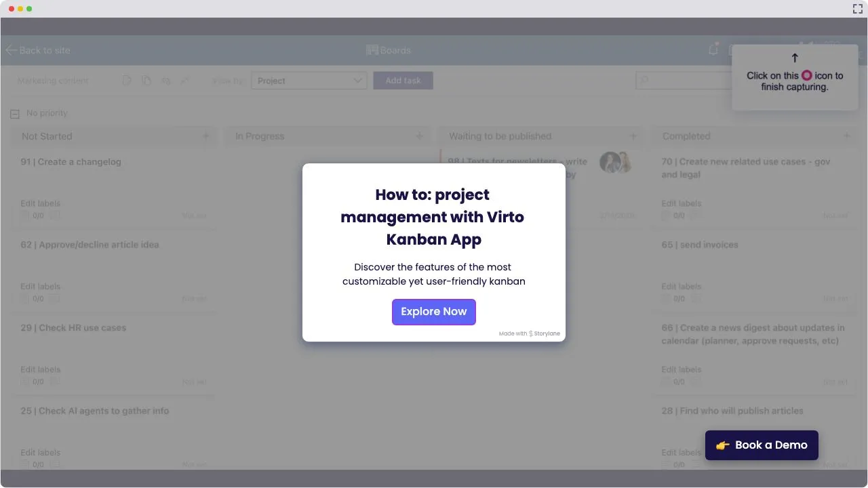Viewport: 868px width, 488px height.
Task: Open card 70 Create new related use cases
Action: 746,168
